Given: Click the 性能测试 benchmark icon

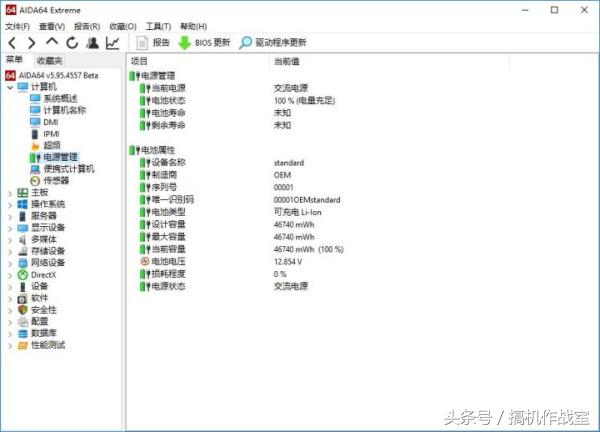Looking at the screenshot, I should point(23,346).
